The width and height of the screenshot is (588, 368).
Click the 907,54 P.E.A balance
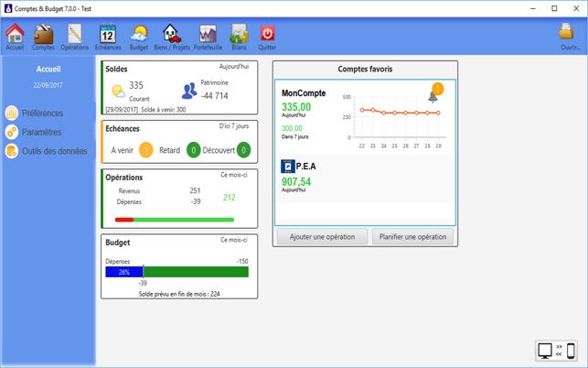click(x=296, y=182)
